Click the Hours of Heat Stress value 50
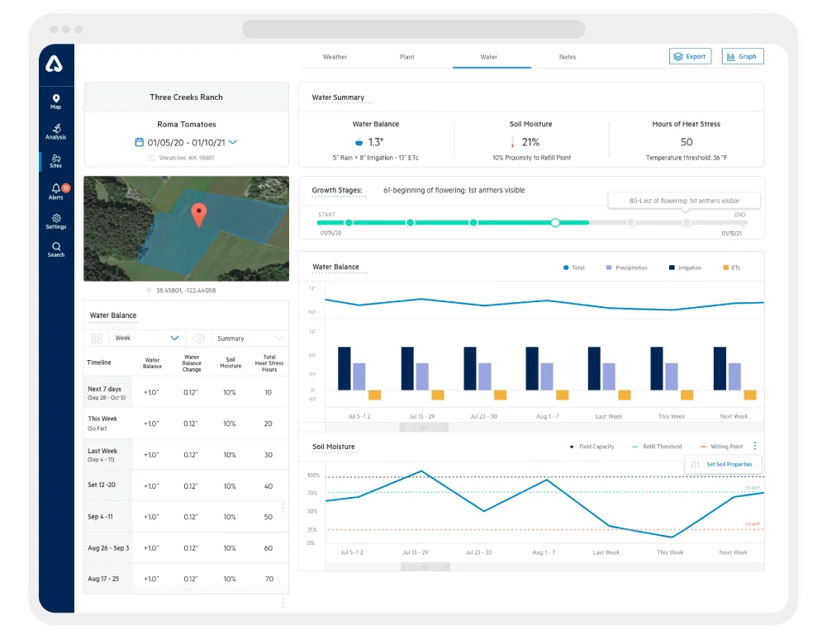 click(x=687, y=142)
